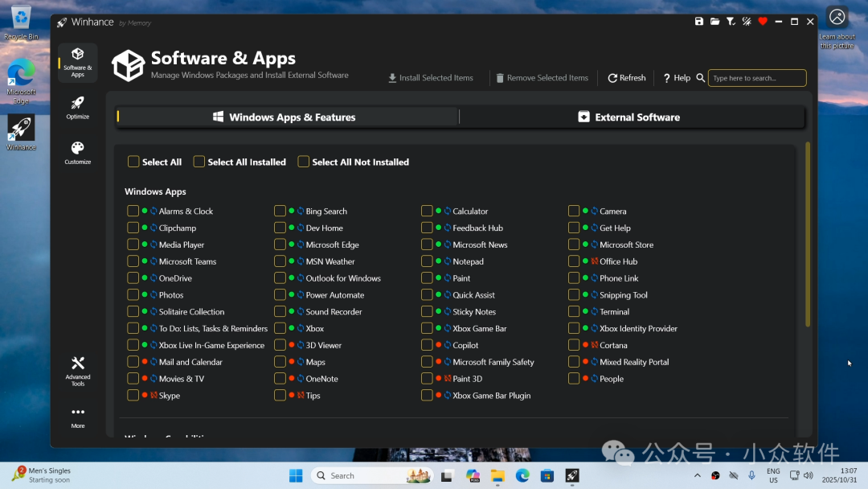Click the red unavailable icon next to Cortana
This screenshot has width=868, height=489.
595,345
